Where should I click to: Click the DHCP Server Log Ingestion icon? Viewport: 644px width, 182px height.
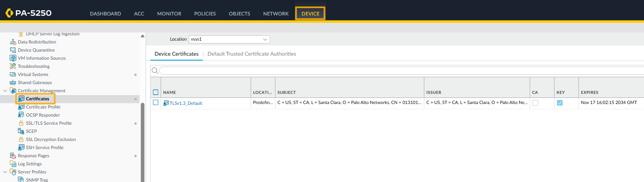tap(21, 34)
